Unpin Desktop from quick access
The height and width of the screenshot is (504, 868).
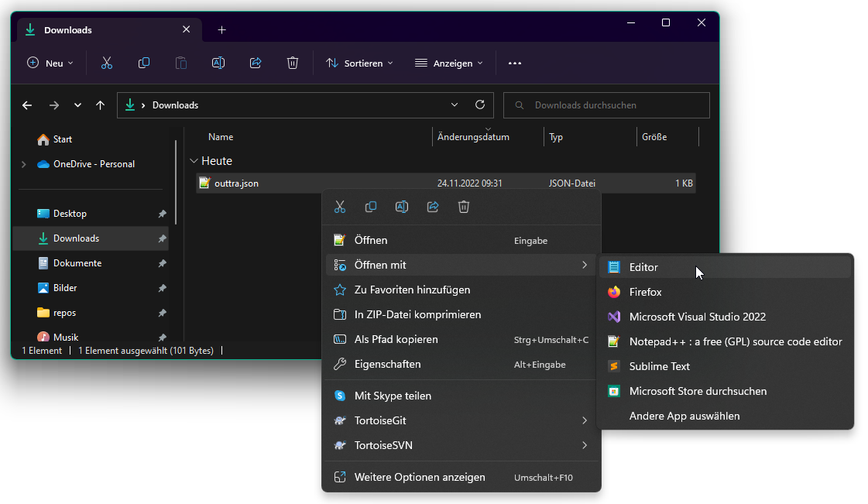click(x=162, y=214)
